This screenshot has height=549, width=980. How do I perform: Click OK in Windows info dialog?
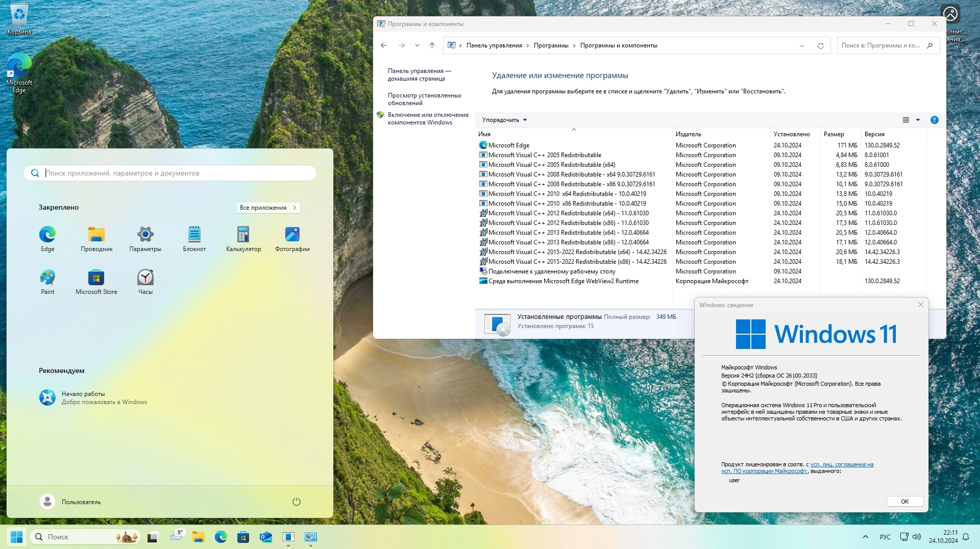[x=904, y=502]
